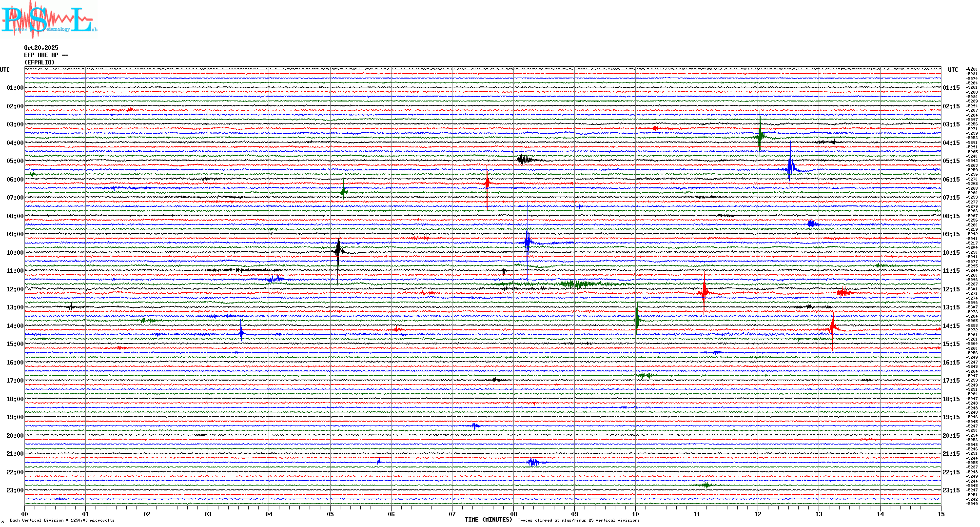Viewport: 980px width, 527px height.
Task: Click the traces clipped footnote text
Action: (578, 520)
